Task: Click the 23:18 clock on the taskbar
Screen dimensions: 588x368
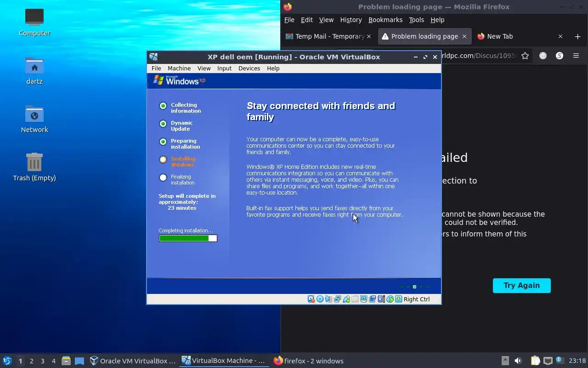Action: 577,361
